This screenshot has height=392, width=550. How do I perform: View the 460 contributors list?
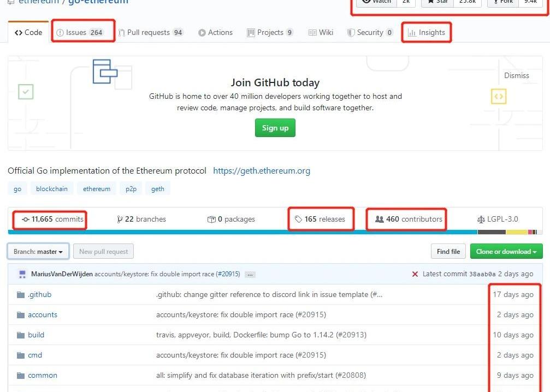409,219
